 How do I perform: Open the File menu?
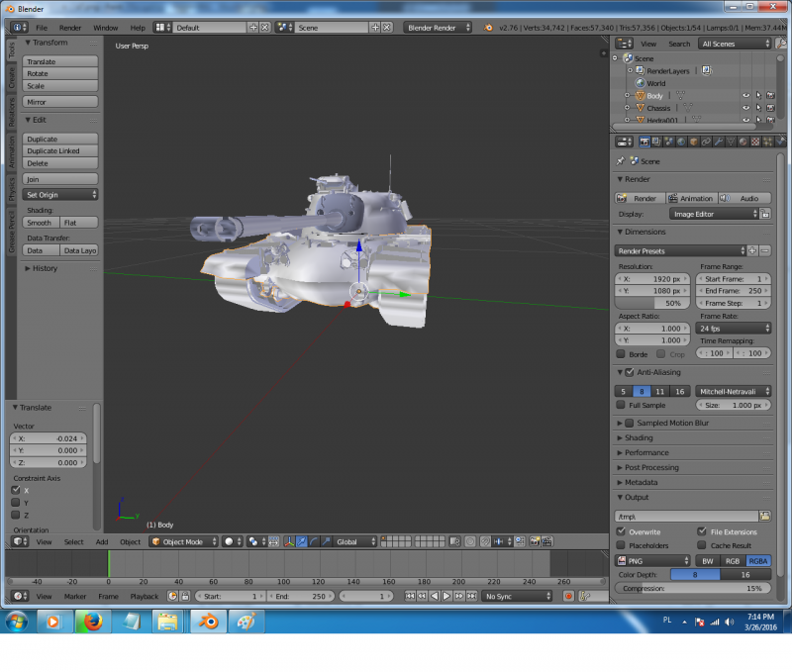[42, 28]
